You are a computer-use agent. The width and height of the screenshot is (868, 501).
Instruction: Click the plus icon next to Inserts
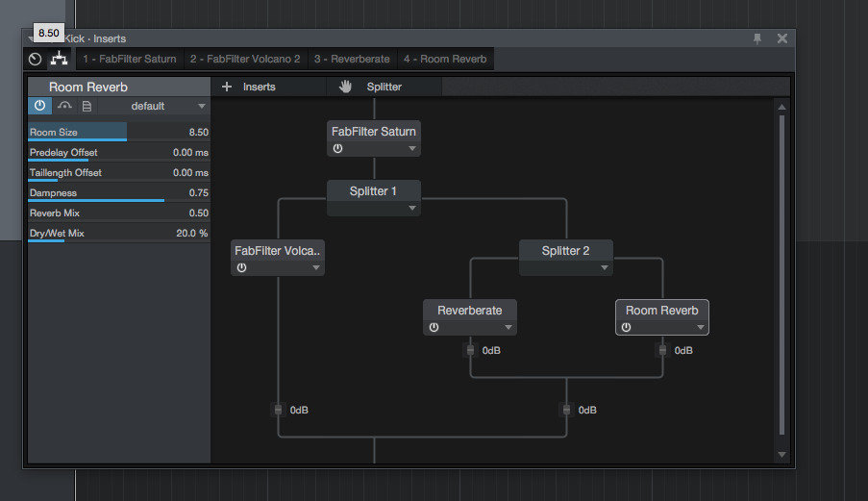tap(227, 87)
